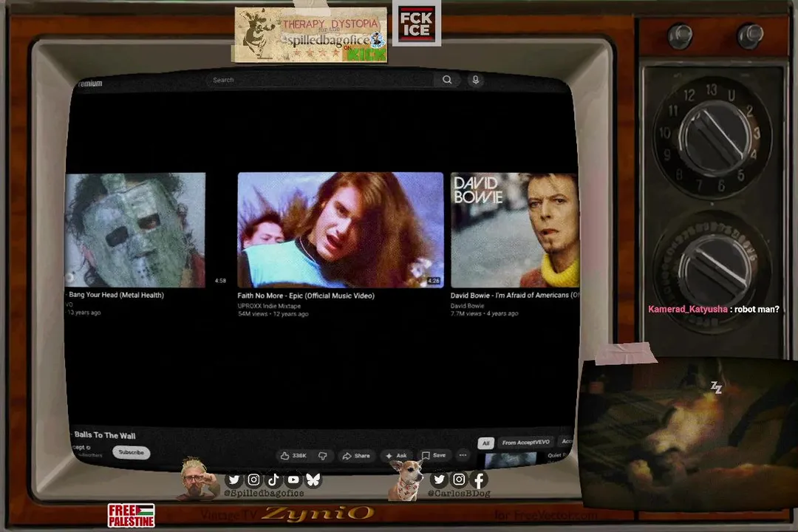Activate the voice search microphone icon

pos(475,80)
